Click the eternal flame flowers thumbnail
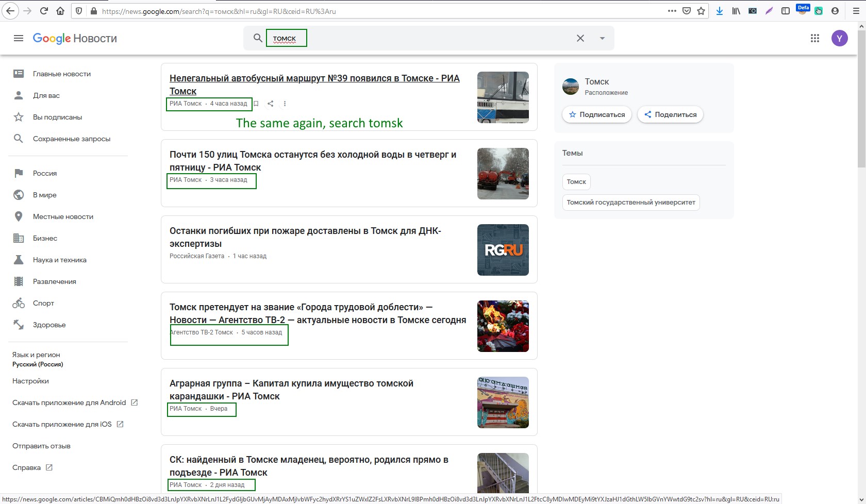Viewport: 866px width, 504px height. [x=503, y=326]
